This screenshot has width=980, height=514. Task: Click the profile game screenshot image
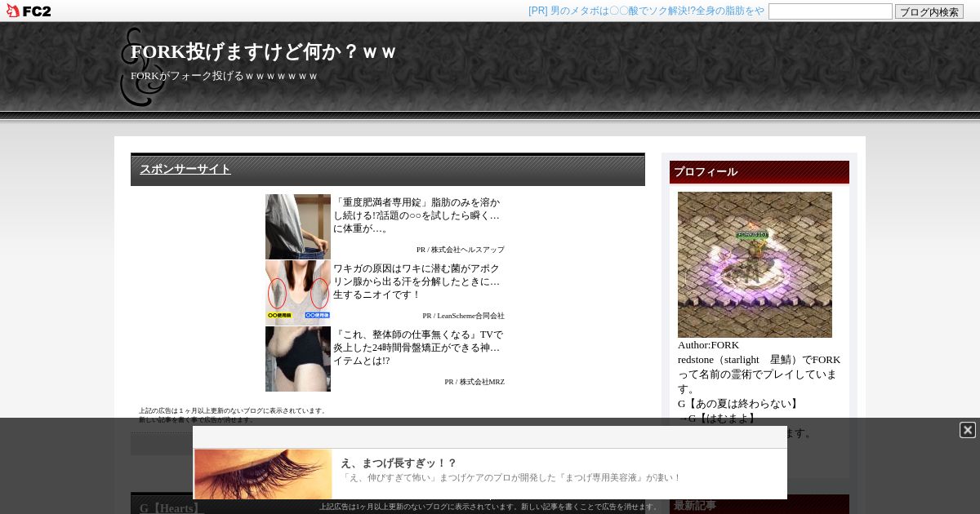(x=755, y=264)
